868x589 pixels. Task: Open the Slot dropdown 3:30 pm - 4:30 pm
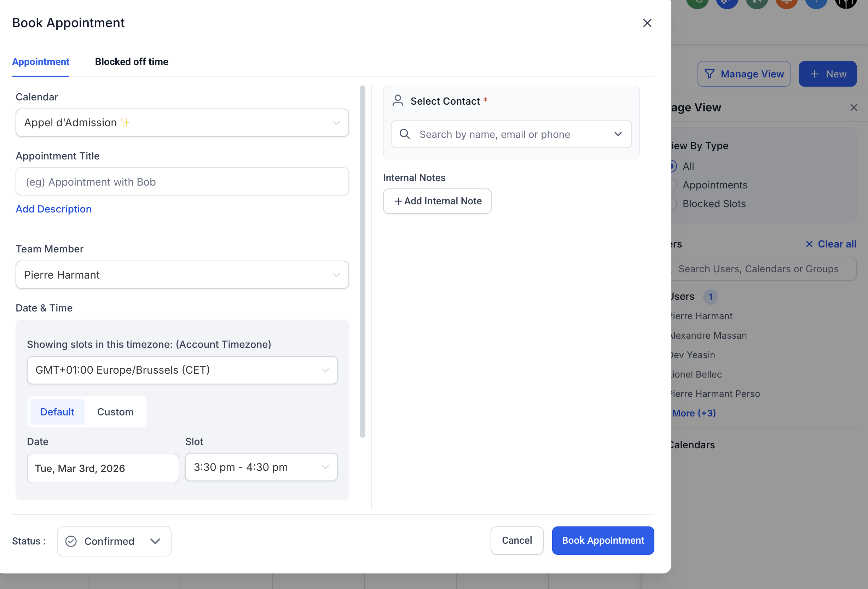click(x=261, y=467)
